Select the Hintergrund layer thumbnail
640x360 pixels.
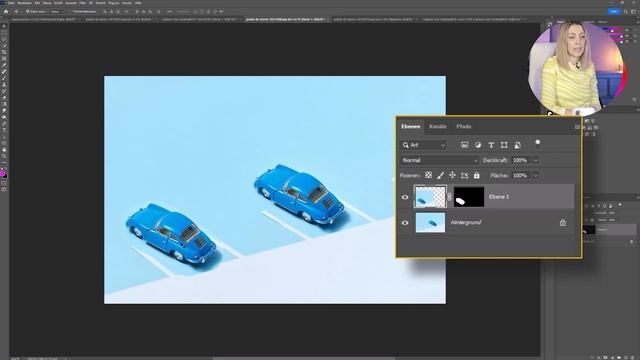[430, 222]
